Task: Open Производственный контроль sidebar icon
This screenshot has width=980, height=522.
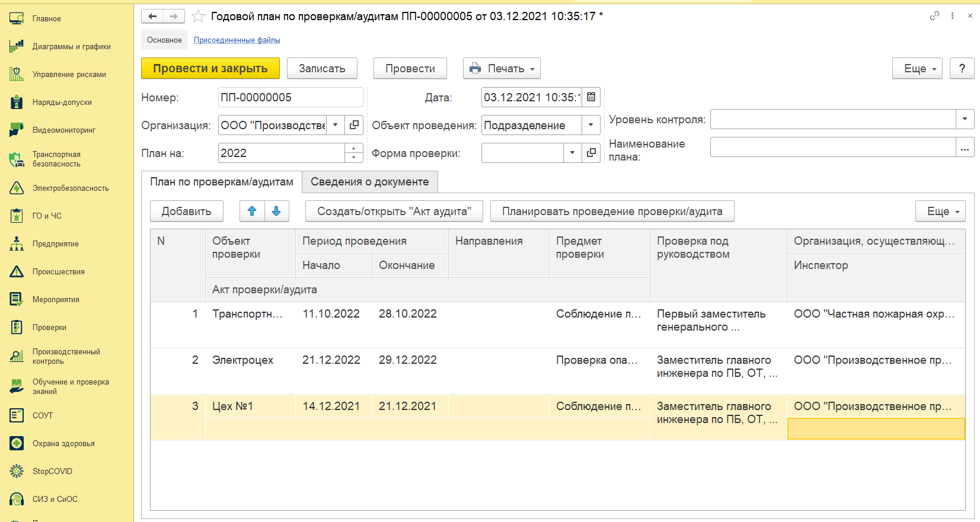Action: click(x=17, y=356)
